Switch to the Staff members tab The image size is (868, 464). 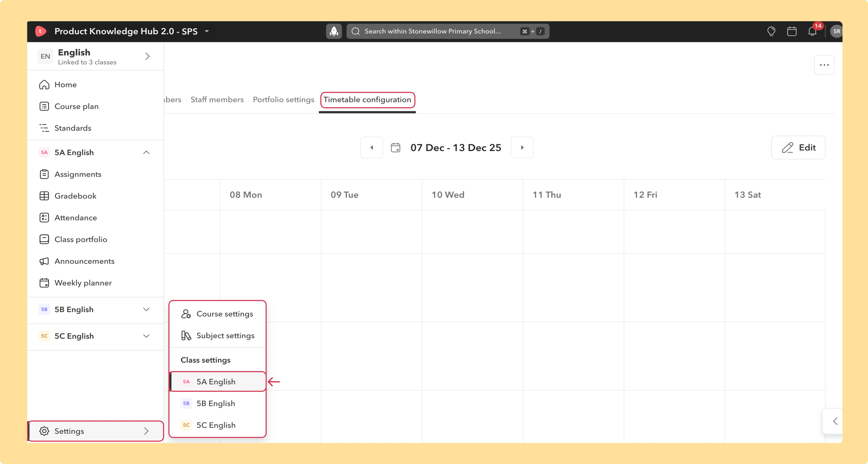click(217, 100)
